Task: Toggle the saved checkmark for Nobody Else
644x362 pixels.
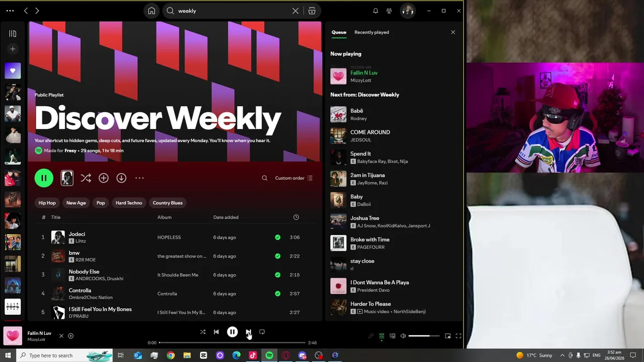Action: 278,275
